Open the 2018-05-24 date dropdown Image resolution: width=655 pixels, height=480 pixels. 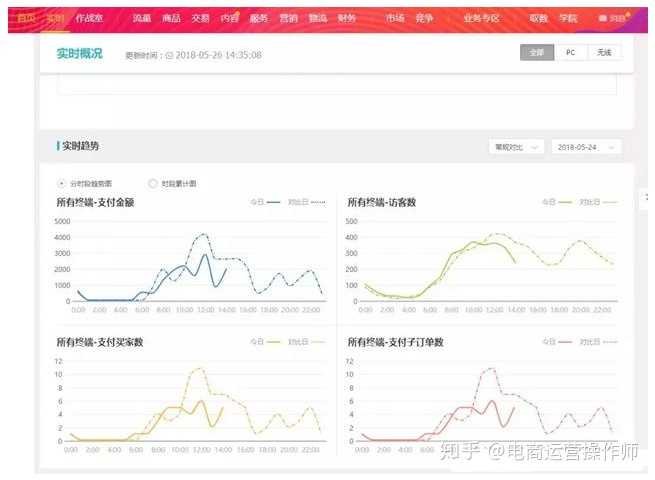tap(585, 147)
